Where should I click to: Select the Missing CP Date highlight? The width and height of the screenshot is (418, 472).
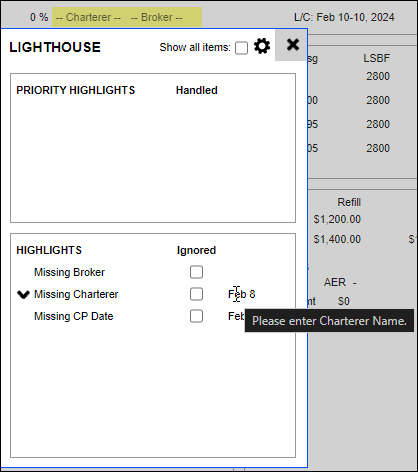[x=74, y=316]
